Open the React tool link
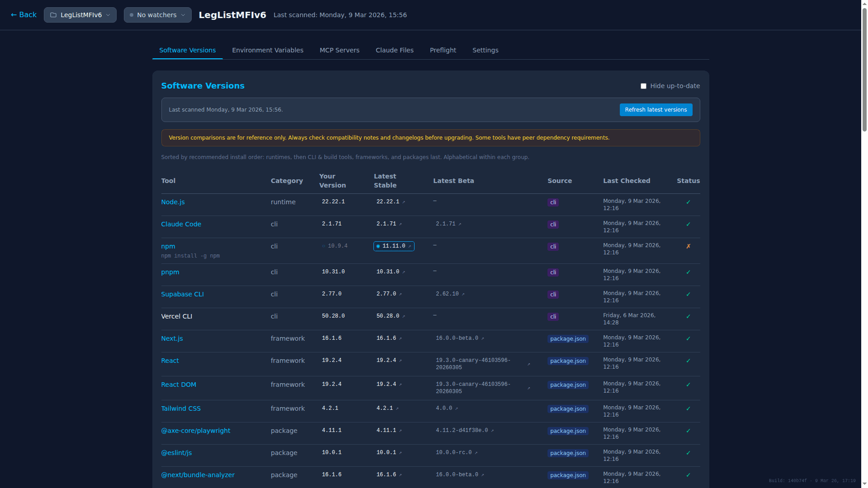The image size is (868, 488). click(170, 361)
